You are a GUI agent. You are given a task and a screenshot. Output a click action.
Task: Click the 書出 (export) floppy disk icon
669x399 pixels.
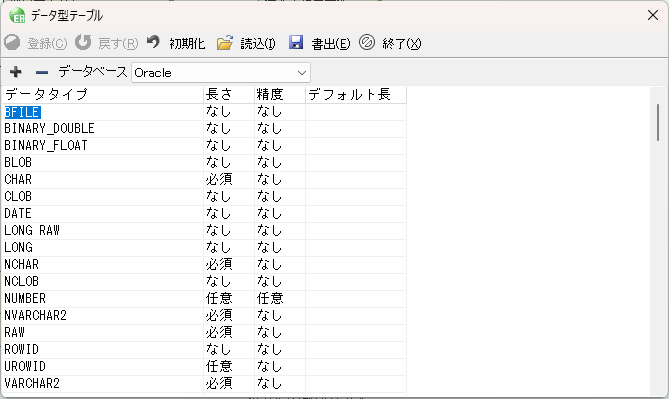[x=296, y=43]
